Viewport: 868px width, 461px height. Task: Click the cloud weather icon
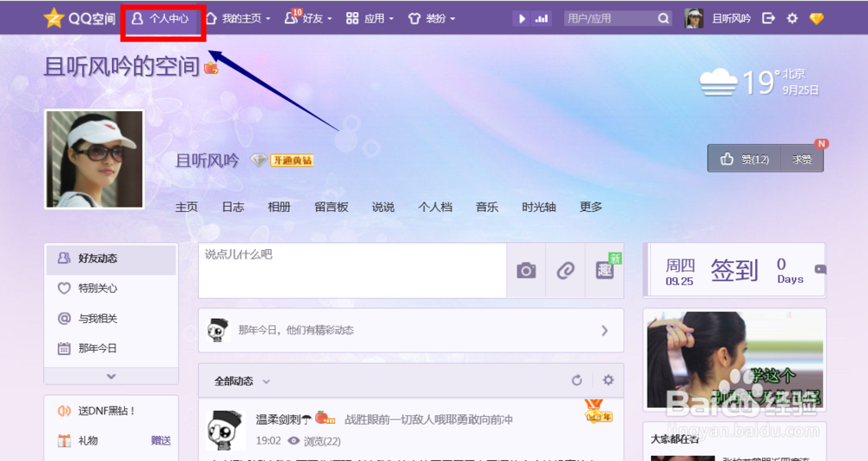(x=718, y=82)
